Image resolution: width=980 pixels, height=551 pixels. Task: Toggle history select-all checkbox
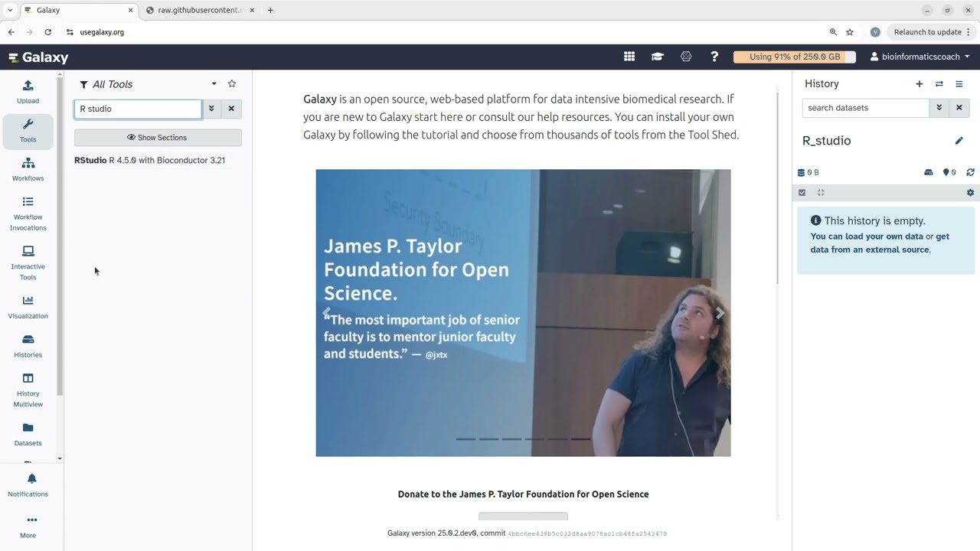tap(802, 193)
